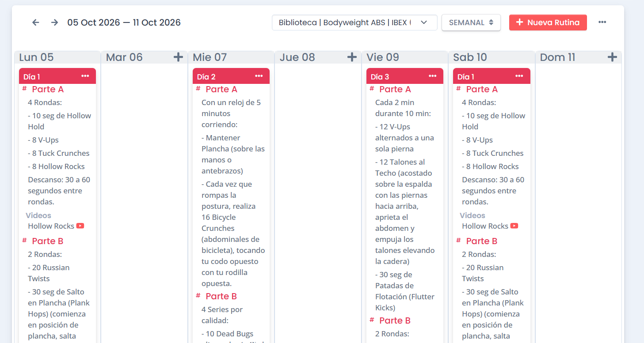Go to the previous week with the left arrow
This screenshot has height=343, width=644.
[36, 23]
